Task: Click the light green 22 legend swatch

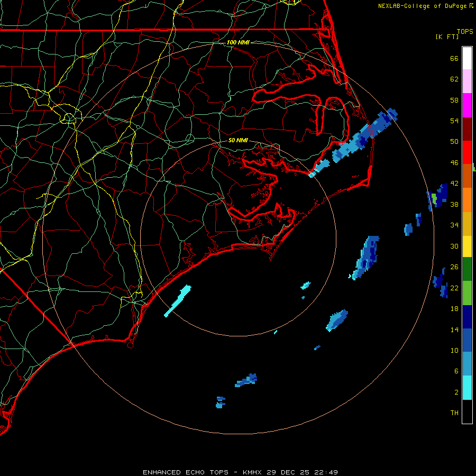Action: click(467, 292)
